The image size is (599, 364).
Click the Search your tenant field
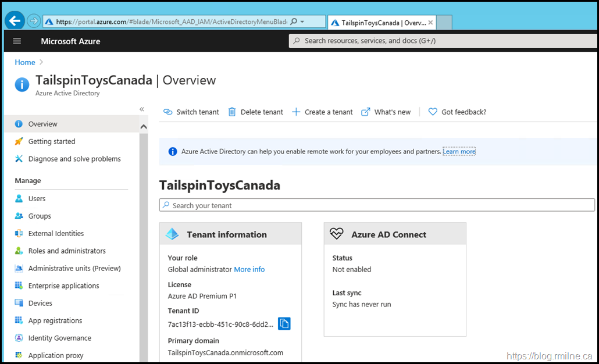pos(377,205)
